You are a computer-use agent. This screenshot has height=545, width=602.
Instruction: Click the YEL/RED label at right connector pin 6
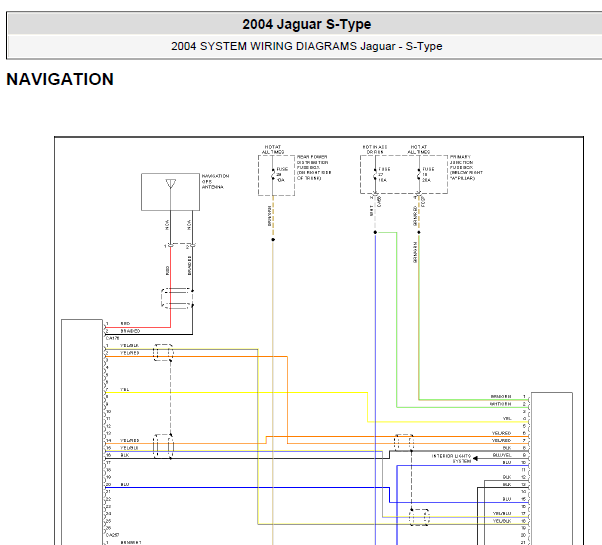[501, 433]
